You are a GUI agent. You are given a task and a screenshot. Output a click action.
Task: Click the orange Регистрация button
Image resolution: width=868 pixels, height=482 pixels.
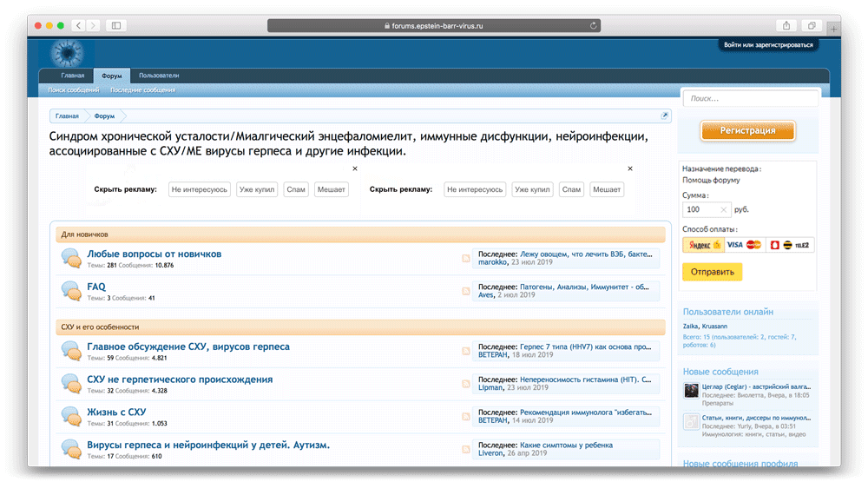tap(747, 130)
